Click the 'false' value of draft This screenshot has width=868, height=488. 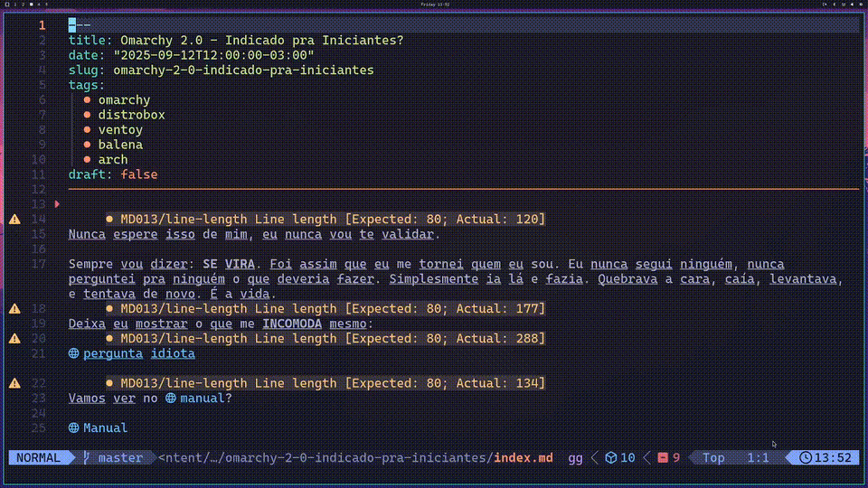pyautogui.click(x=139, y=174)
